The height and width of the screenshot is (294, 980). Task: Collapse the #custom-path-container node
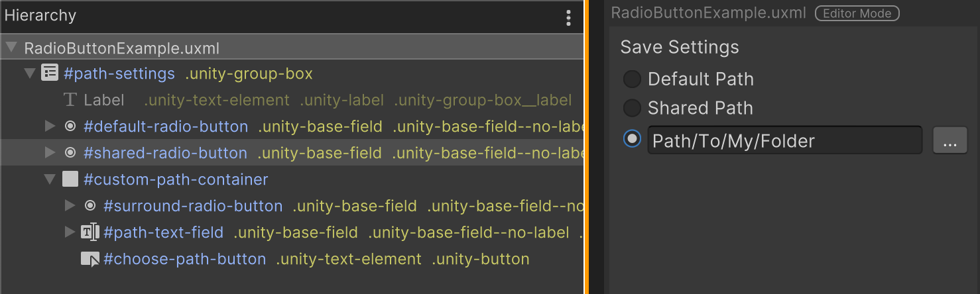50,179
